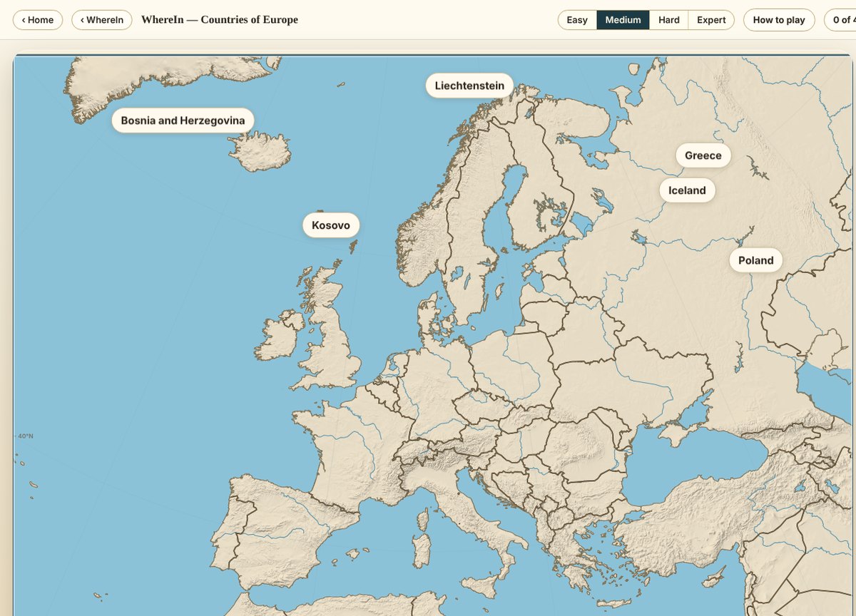Viewport: 856px width, 616px height.
Task: Go back using the Home button
Action: tap(38, 20)
